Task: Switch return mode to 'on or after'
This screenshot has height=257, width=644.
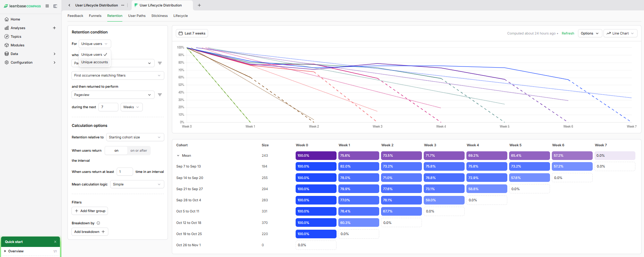Action: [138, 151]
